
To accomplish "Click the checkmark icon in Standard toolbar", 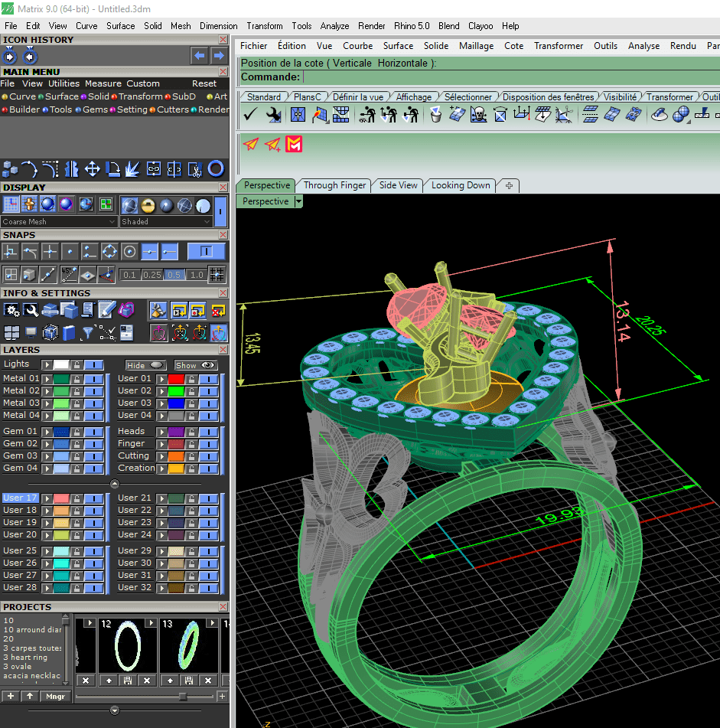I will (x=250, y=114).
